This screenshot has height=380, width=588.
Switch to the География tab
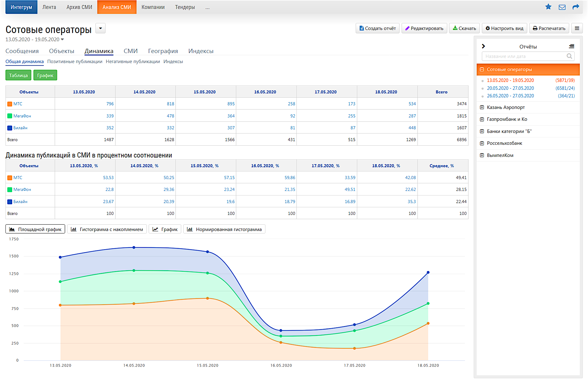click(x=163, y=51)
